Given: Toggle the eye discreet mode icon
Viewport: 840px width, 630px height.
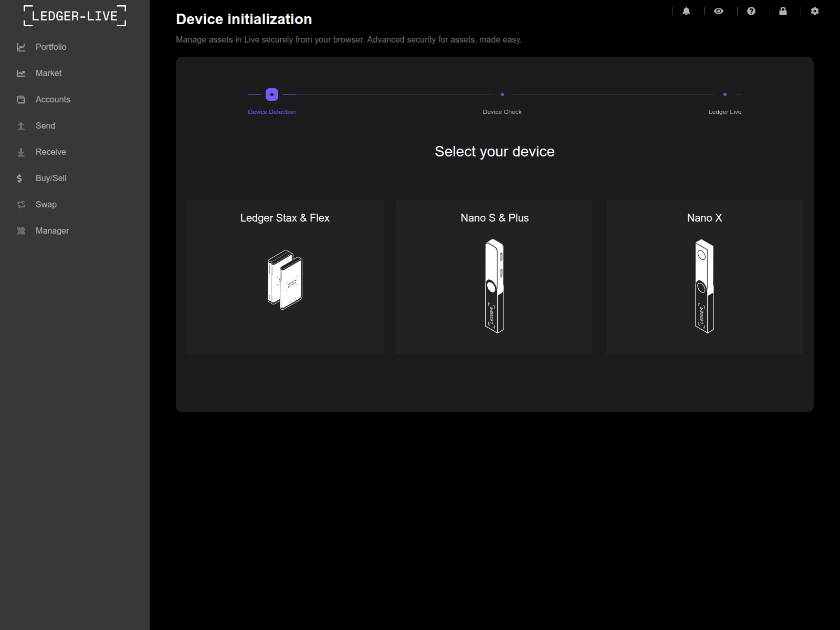Looking at the screenshot, I should click(x=719, y=11).
